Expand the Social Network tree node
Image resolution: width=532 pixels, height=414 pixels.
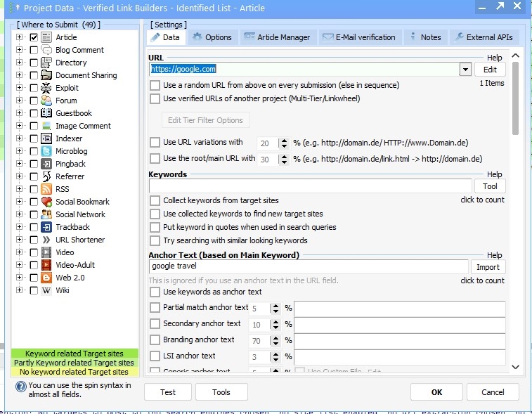click(20, 214)
